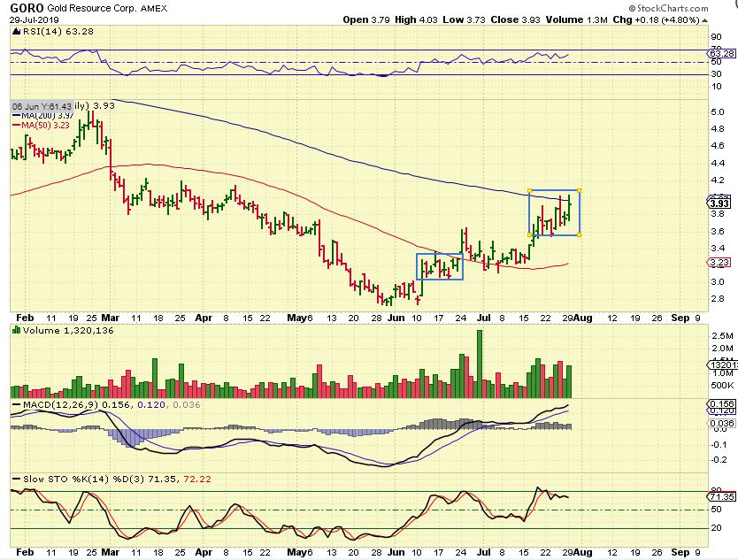Select the 29-Jul-2019 chart date
The width and height of the screenshot is (738, 560).
pyautogui.click(x=34, y=20)
